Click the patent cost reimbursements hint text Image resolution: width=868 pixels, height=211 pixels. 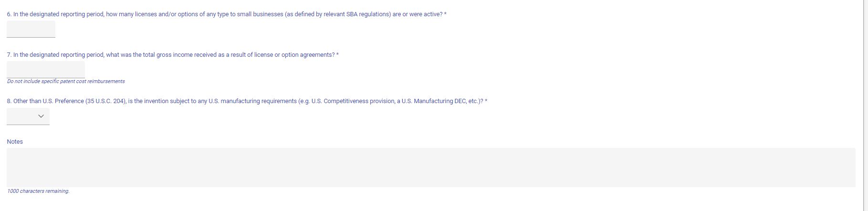[66, 82]
